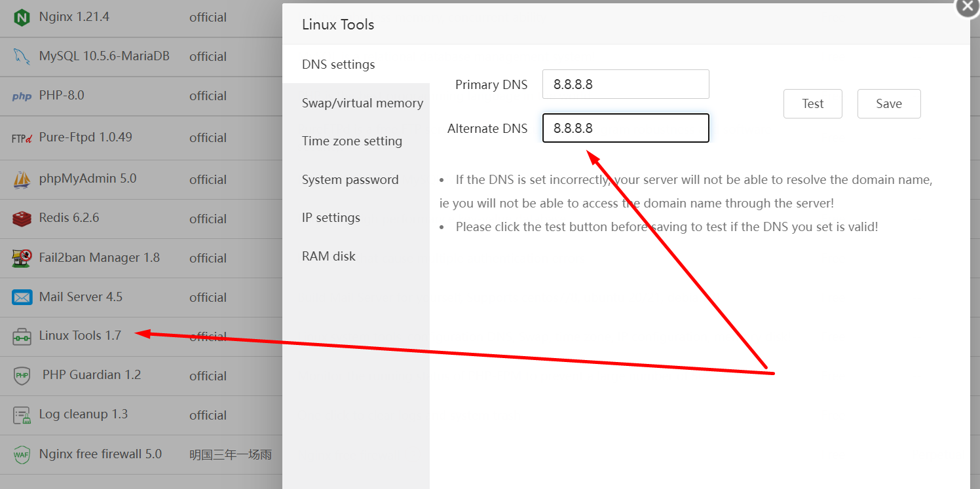Click the Log cleanup icon
Viewport: 980px width, 489px height.
22,415
